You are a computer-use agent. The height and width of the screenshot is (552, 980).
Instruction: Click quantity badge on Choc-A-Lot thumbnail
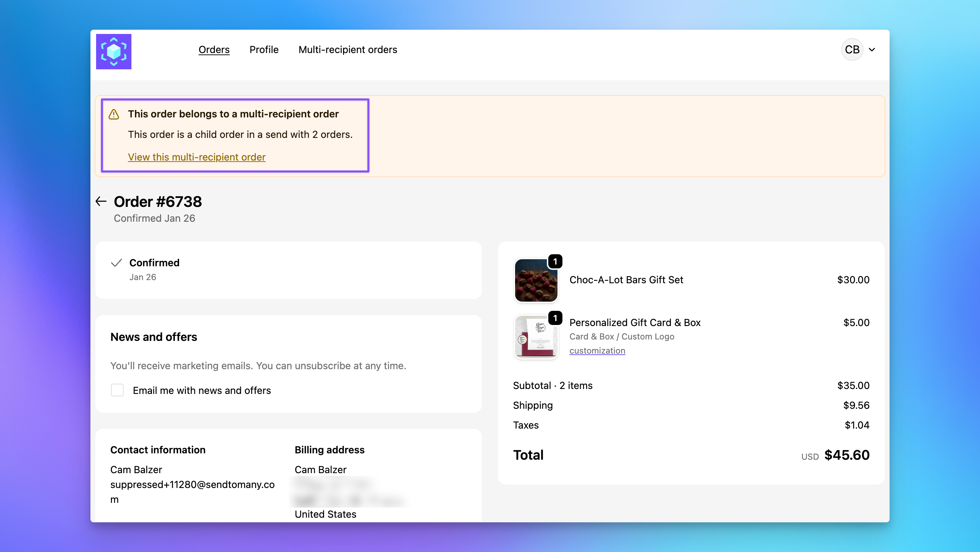click(x=555, y=262)
